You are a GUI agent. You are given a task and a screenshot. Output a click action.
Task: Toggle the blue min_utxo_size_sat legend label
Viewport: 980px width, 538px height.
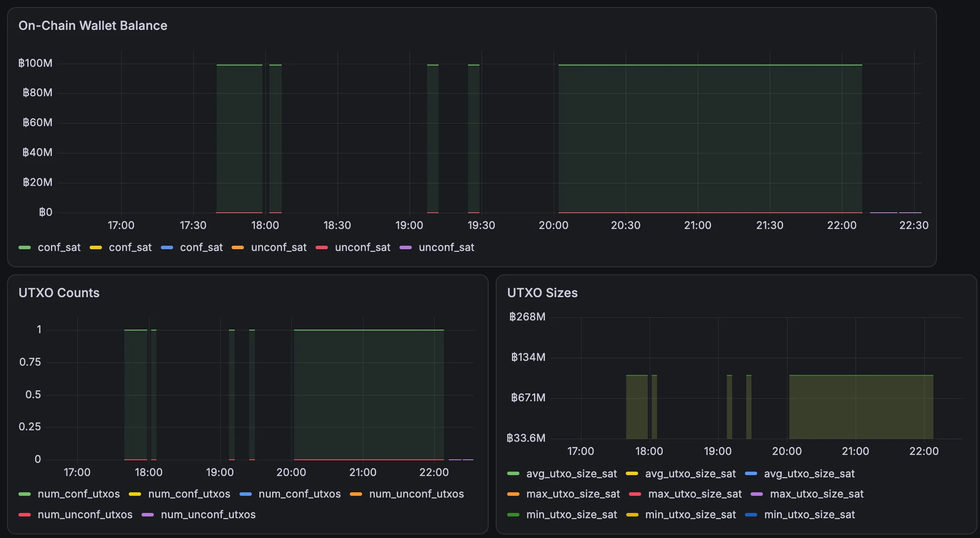pos(809,515)
